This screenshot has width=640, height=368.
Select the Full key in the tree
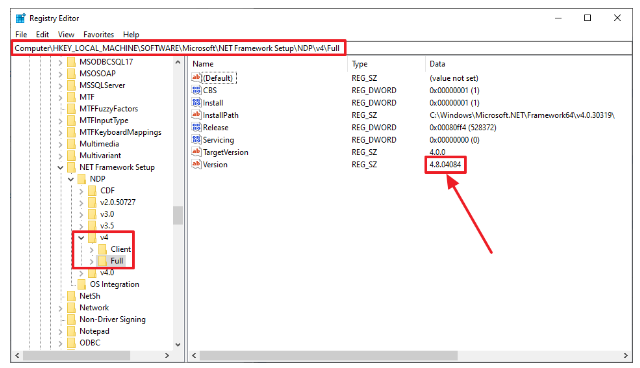(117, 261)
